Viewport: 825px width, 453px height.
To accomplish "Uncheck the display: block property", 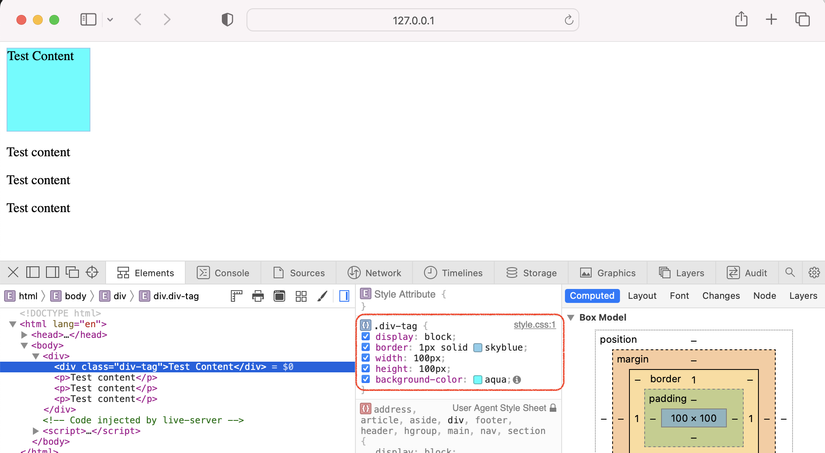I will coord(366,336).
